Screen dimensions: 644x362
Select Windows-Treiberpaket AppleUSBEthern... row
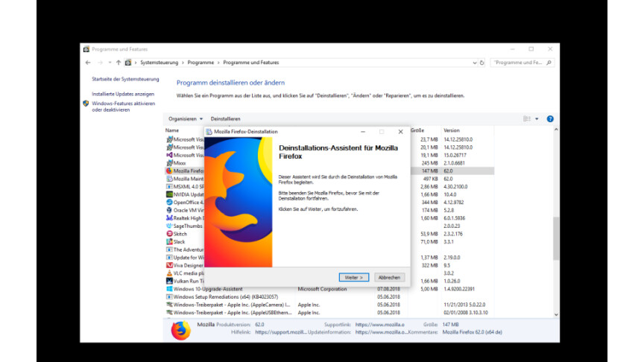(x=329, y=312)
